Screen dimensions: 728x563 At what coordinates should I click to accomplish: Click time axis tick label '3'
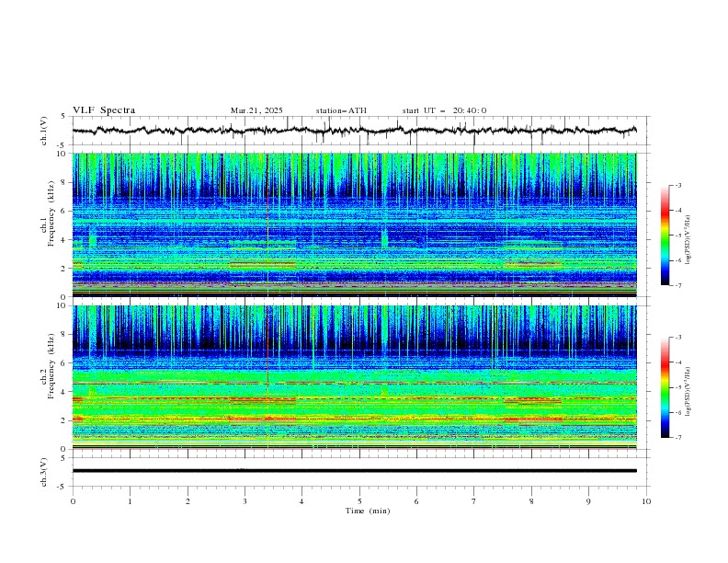tap(245, 501)
